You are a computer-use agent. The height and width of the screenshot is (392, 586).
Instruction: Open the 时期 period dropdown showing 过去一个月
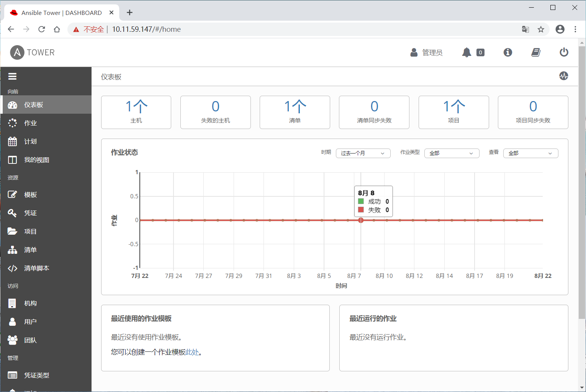coord(362,153)
